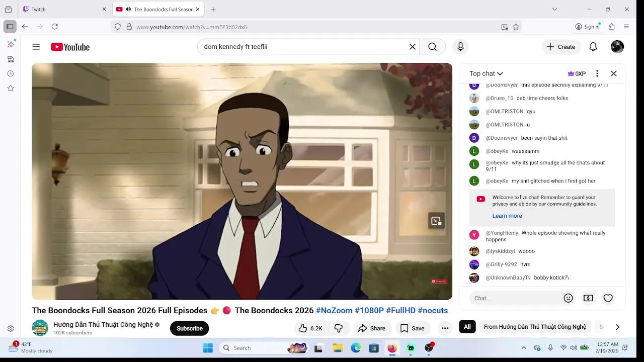The height and width of the screenshot is (362, 644).
Task: Click the Sign in browser account button
Action: click(588, 27)
